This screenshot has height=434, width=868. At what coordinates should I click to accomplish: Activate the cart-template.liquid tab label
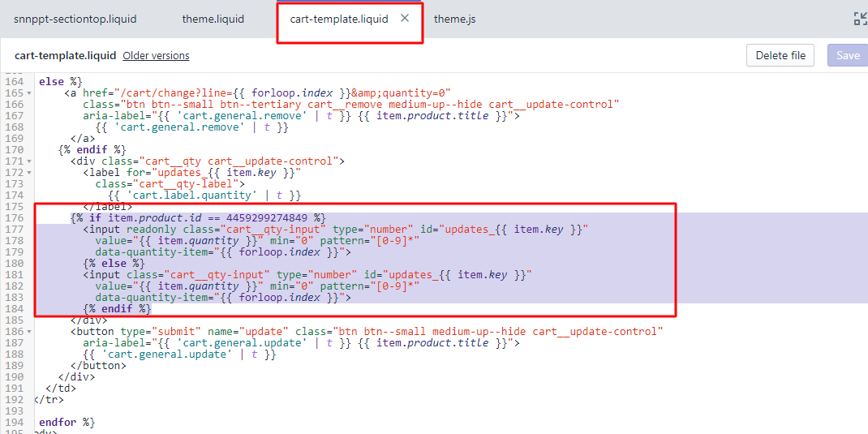coord(339,19)
